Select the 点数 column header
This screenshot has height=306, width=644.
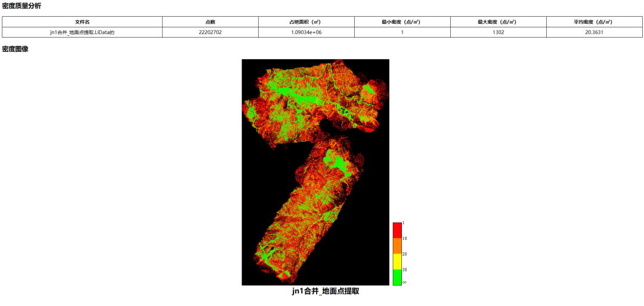click(210, 21)
